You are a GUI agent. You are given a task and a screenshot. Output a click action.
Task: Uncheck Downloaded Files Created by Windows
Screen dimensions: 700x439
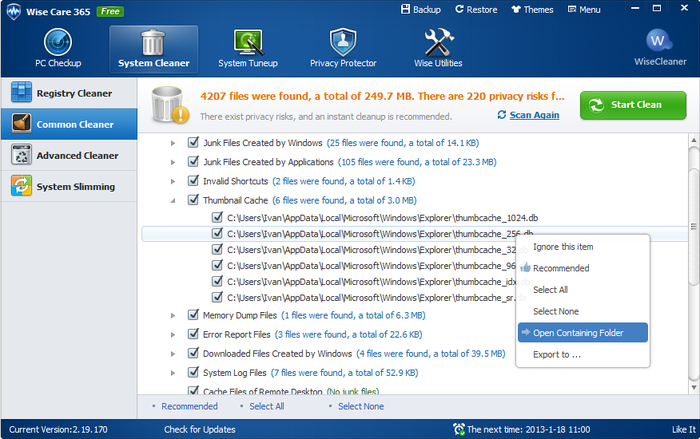click(x=193, y=353)
